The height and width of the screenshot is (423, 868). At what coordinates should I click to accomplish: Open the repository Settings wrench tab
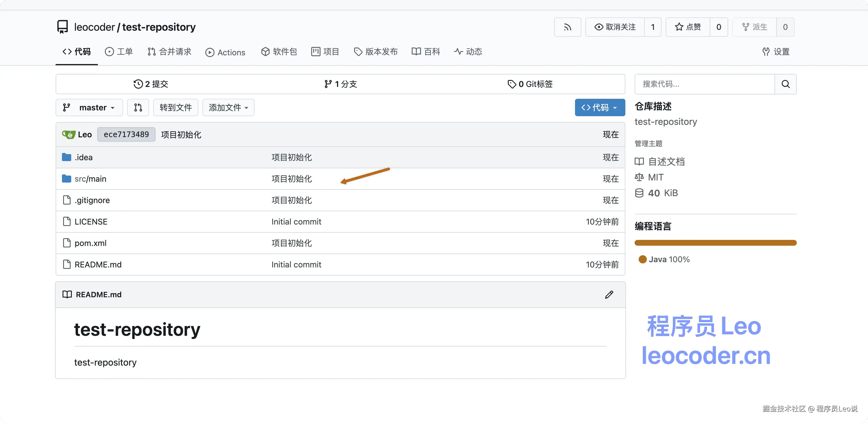[x=776, y=52]
